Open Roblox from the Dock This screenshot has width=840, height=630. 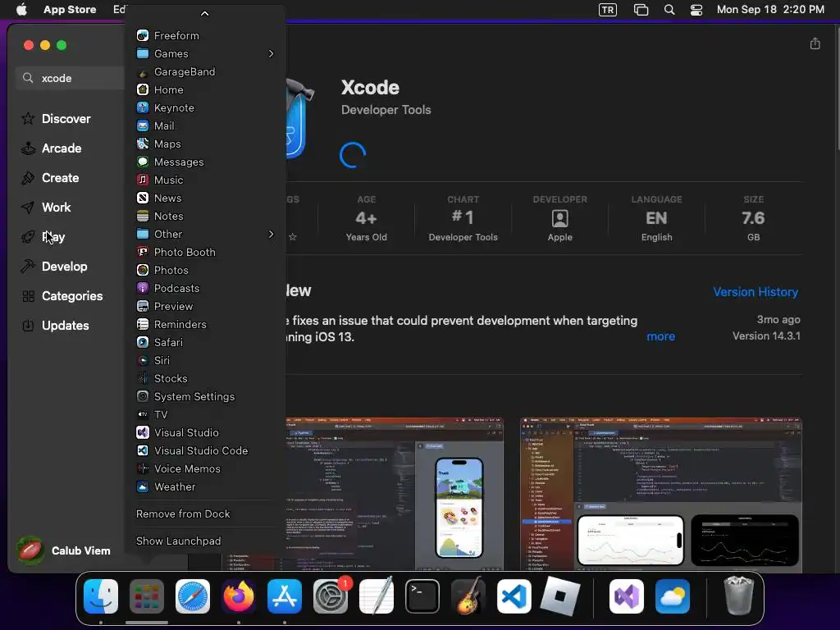[559, 596]
